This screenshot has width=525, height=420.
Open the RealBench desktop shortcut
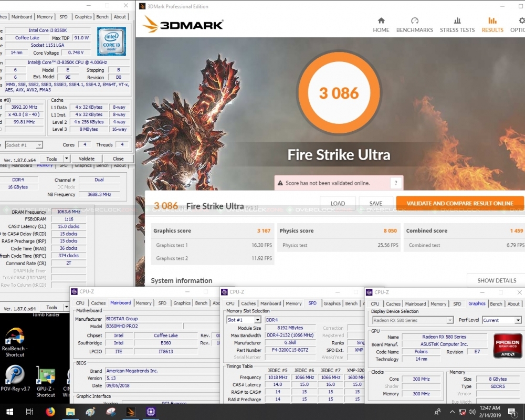(15, 342)
